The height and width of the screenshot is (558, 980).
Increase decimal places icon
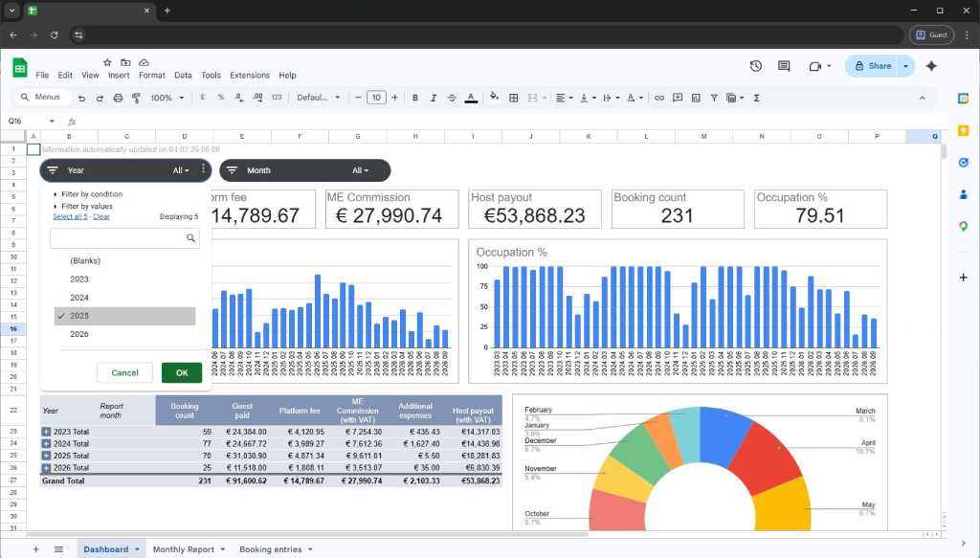(x=257, y=98)
